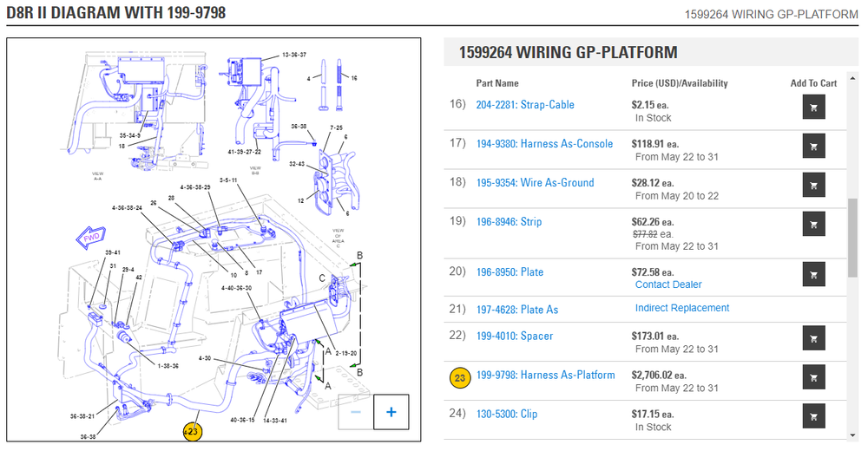Viewport: 868px width, 451px height.
Task: Select item number 20) in list
Action: 457,271
